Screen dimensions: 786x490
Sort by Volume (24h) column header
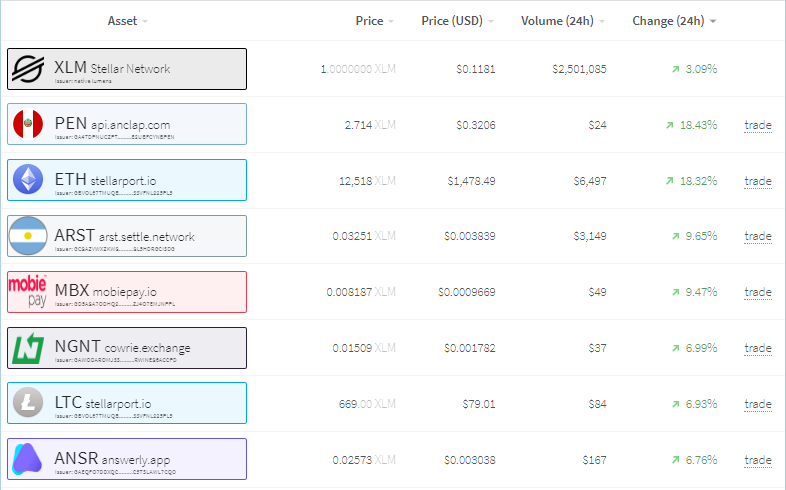(x=562, y=21)
